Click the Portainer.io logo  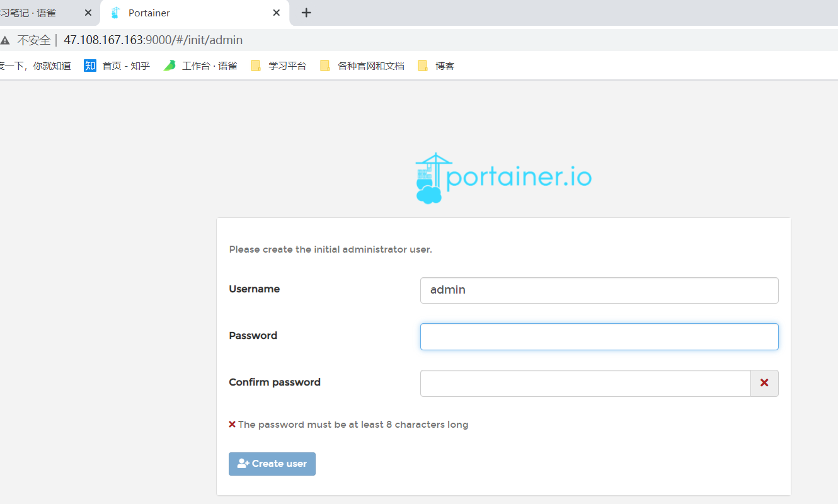[503, 178]
